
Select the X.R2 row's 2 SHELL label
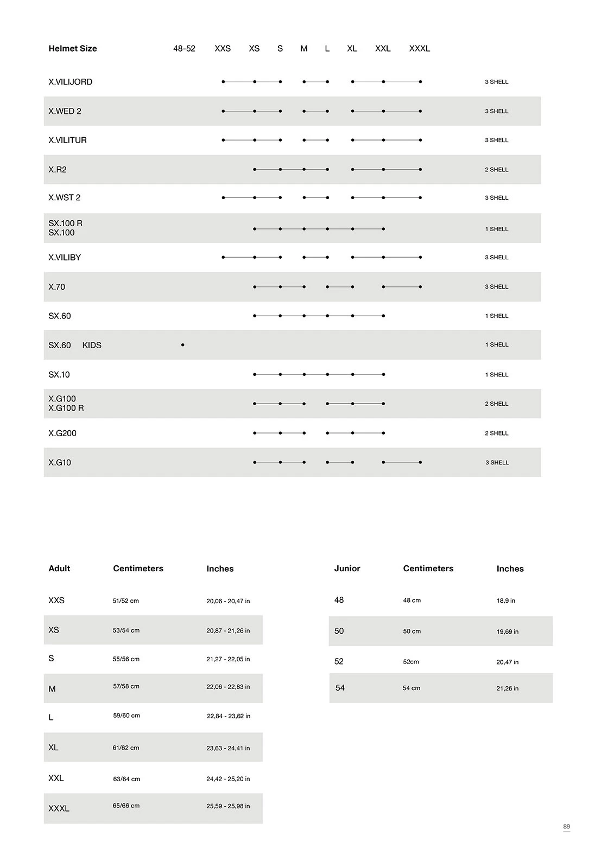click(x=496, y=170)
